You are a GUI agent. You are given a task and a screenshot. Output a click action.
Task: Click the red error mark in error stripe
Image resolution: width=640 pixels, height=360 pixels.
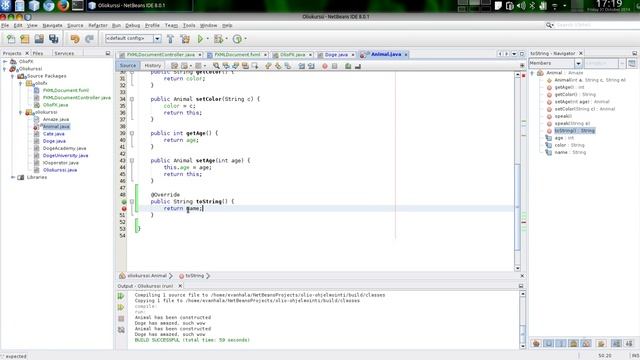(524, 222)
